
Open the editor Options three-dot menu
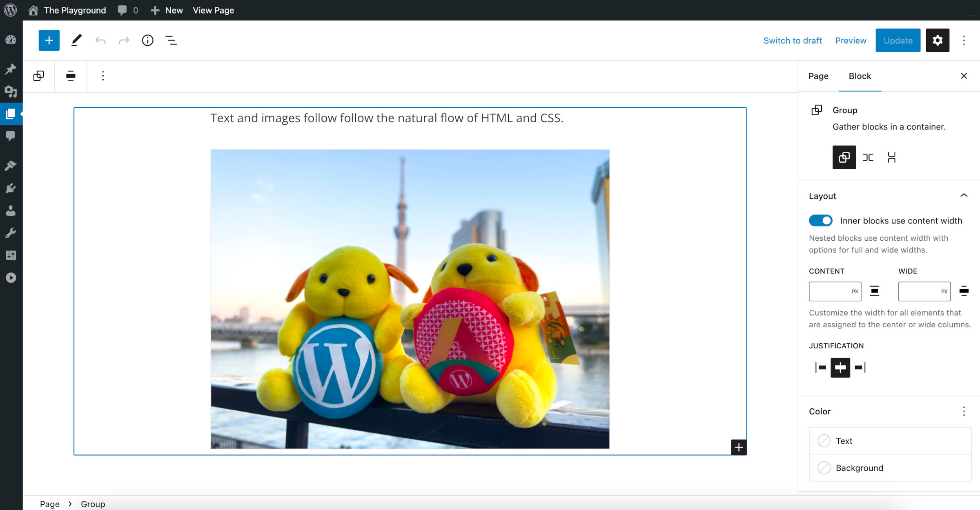tap(964, 40)
